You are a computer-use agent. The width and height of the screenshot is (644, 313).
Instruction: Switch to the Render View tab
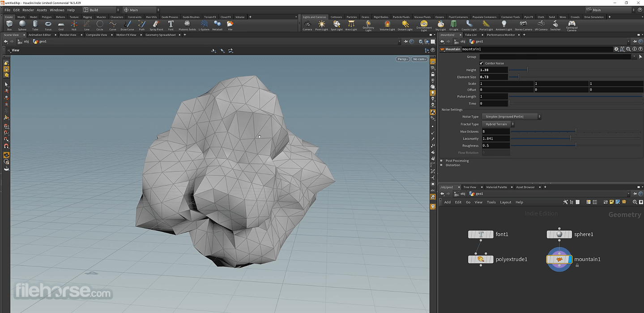(68, 35)
